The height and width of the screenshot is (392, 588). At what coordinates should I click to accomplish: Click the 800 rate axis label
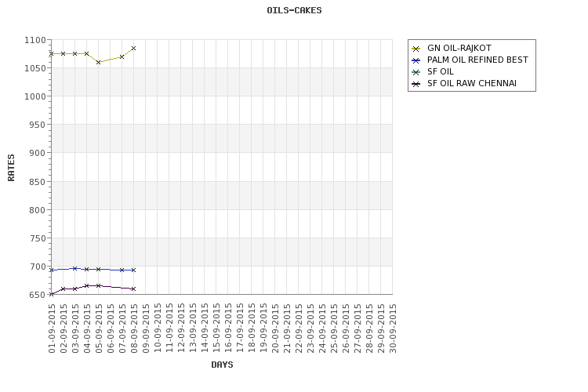(38, 210)
